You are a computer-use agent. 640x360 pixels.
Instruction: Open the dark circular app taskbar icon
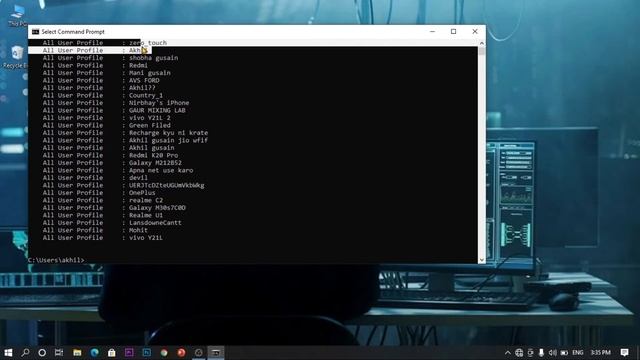pyautogui.click(x=199, y=352)
